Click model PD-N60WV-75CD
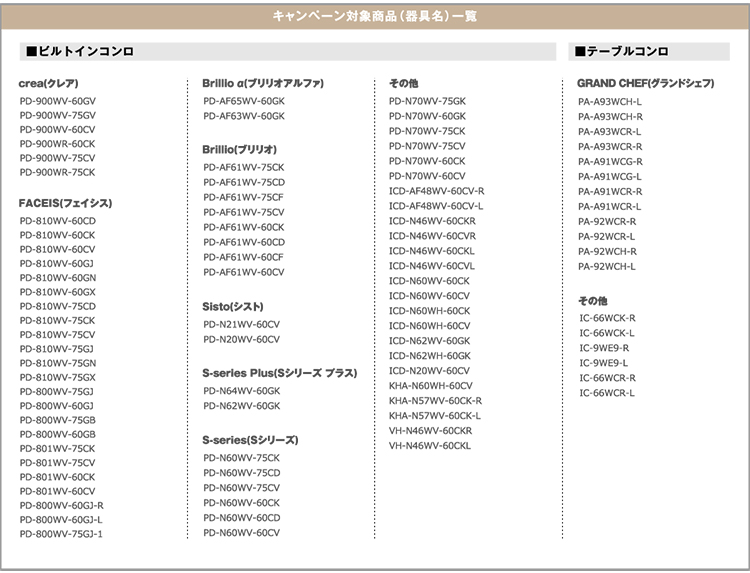The height and width of the screenshot is (573, 750). click(x=242, y=473)
